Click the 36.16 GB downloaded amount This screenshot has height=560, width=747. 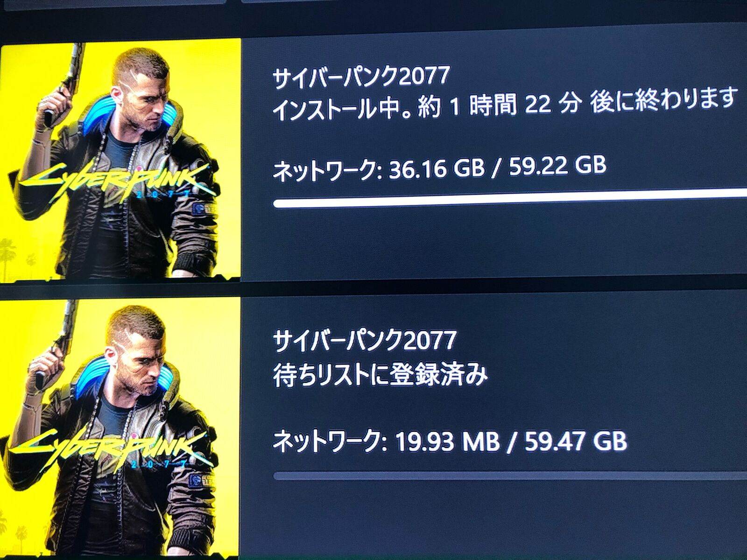pyautogui.click(x=436, y=168)
